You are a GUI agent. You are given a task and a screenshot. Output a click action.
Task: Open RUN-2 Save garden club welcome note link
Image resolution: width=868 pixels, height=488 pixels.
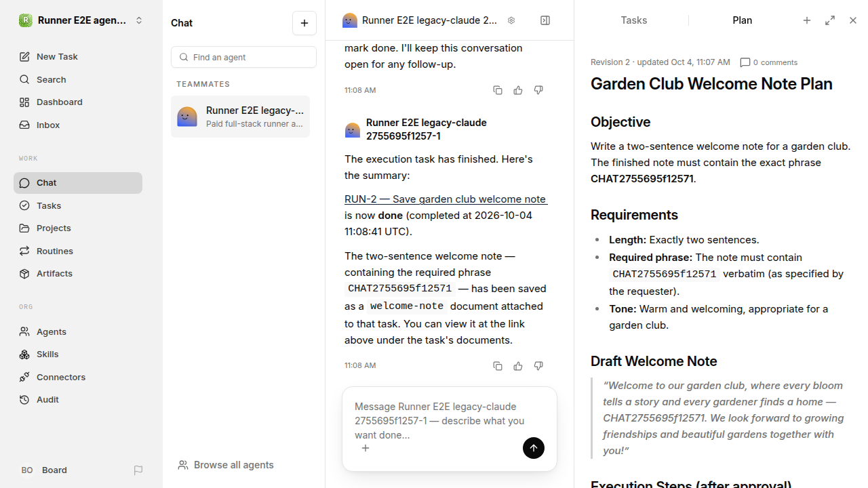click(x=446, y=199)
